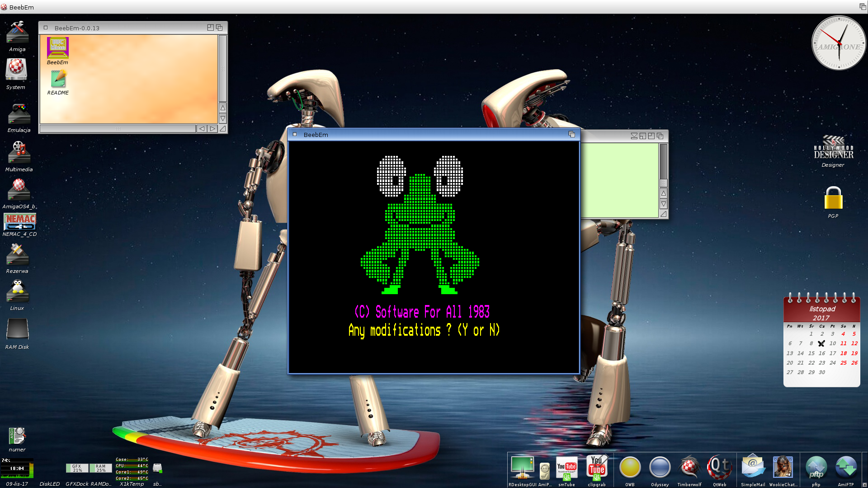Click the green window's iconify gadget
The height and width of the screenshot is (488, 868).
[x=634, y=136]
